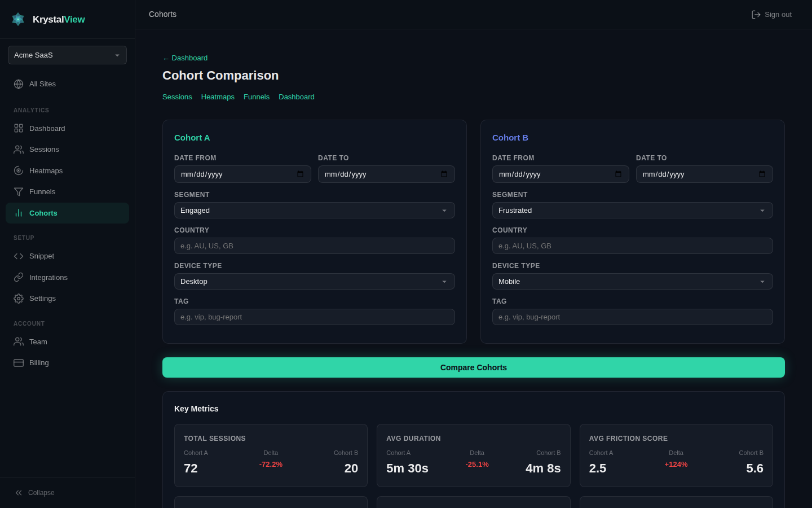Click the All Sites globe icon
The width and height of the screenshot is (812, 508).
pos(19,84)
